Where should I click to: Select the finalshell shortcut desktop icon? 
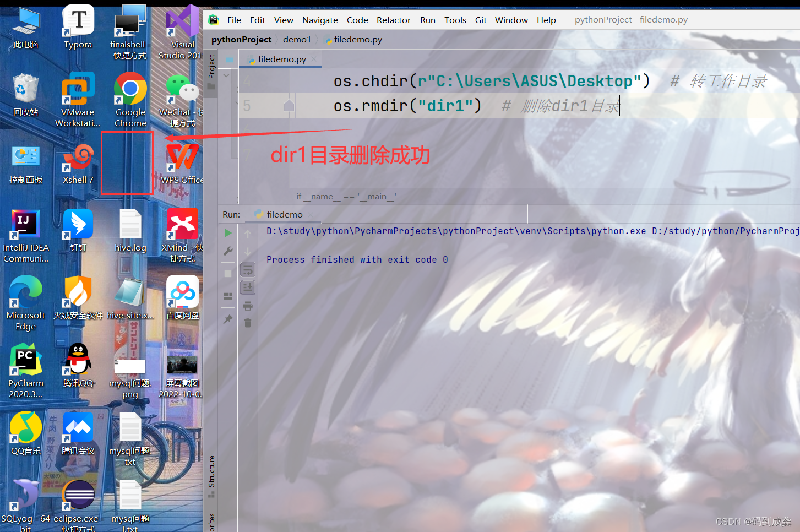(x=130, y=33)
